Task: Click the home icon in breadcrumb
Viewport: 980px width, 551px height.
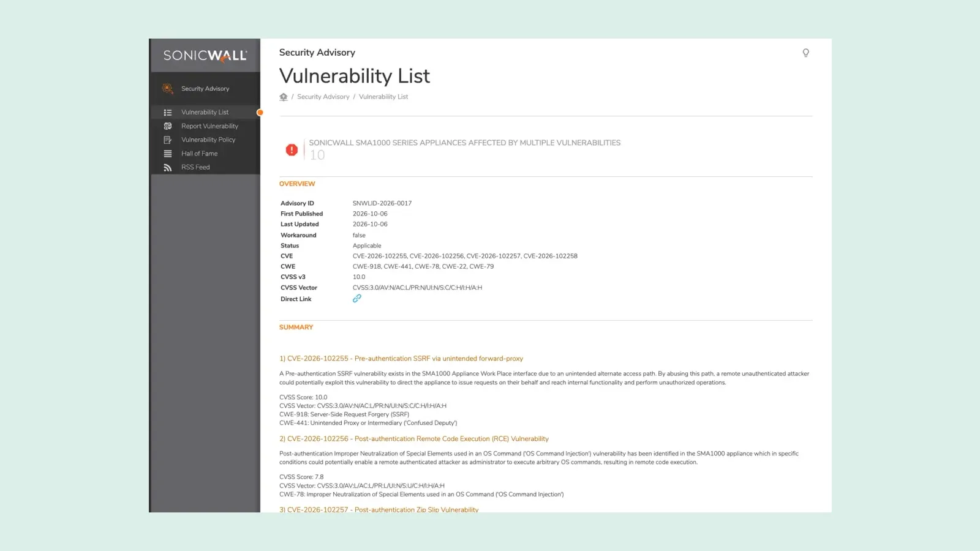Action: coord(284,97)
